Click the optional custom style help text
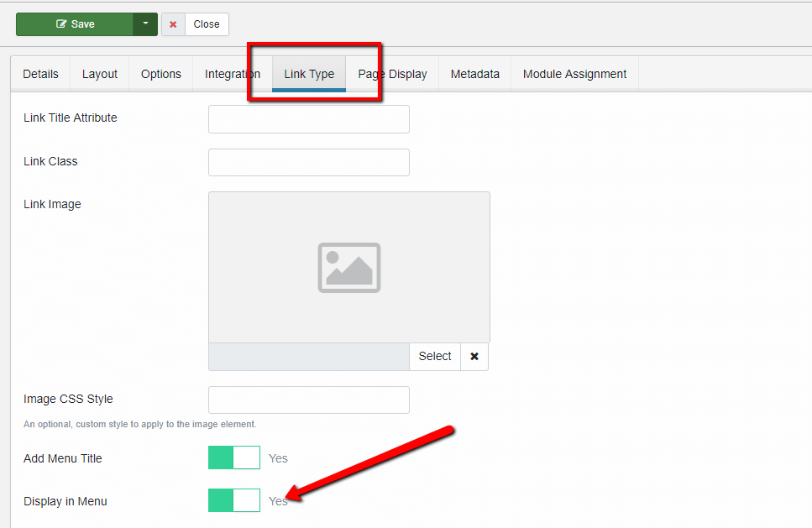This screenshot has height=528, width=812. [x=140, y=425]
